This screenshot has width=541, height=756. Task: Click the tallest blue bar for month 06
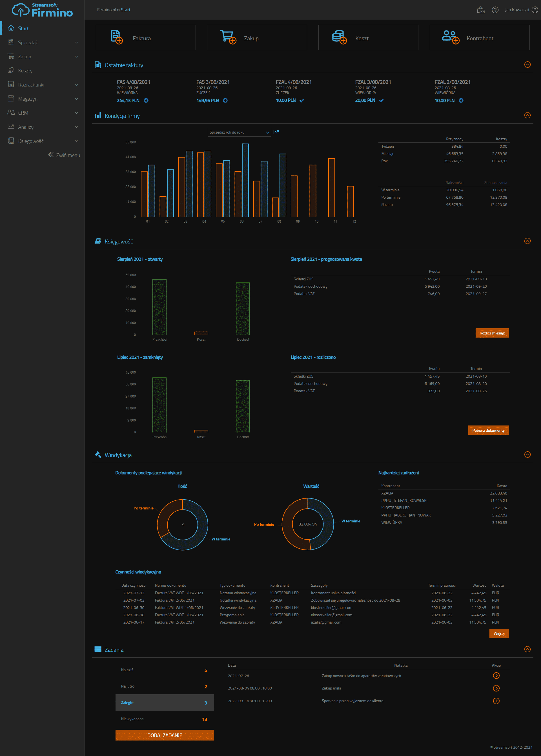tap(245, 180)
